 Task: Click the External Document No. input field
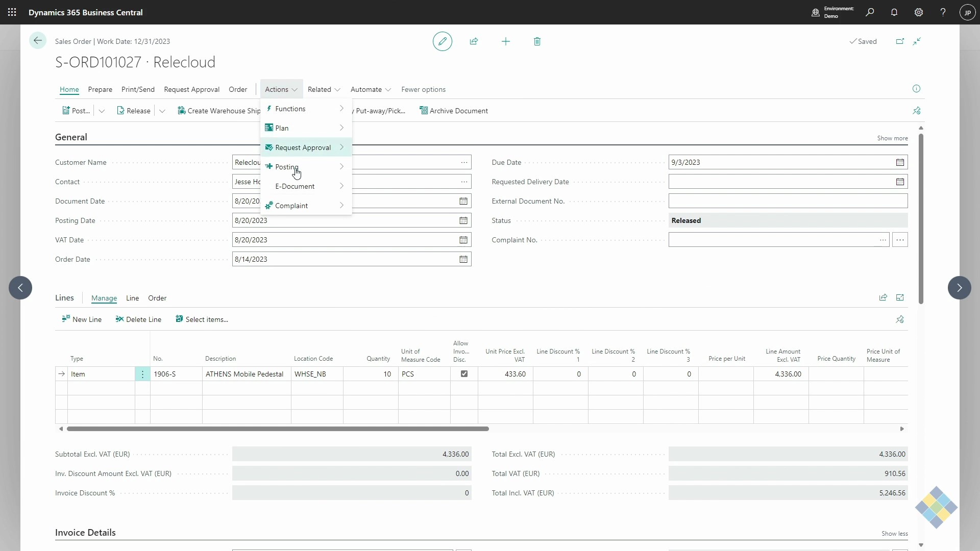[x=788, y=201]
